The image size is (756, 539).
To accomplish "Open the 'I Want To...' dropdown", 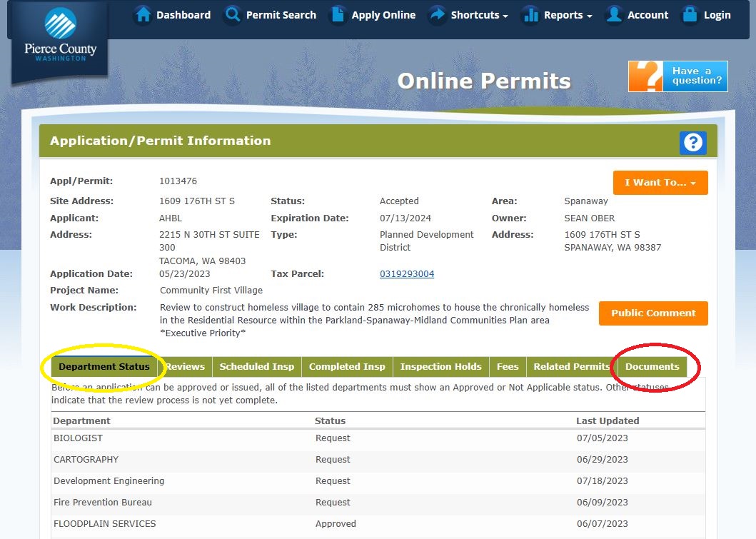I will pos(660,183).
